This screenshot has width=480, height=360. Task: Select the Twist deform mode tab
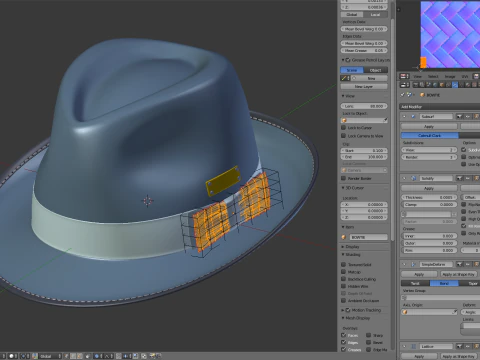click(415, 283)
